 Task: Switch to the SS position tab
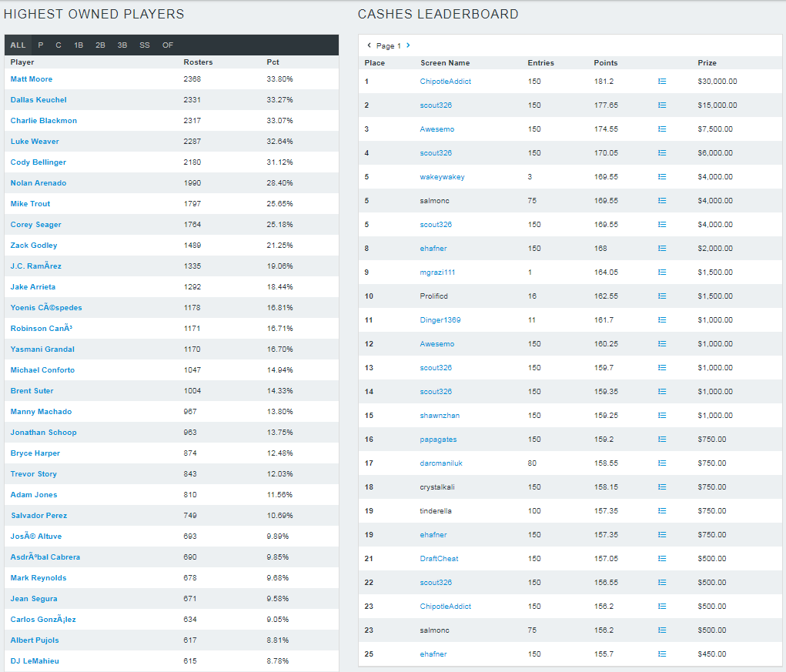(145, 45)
